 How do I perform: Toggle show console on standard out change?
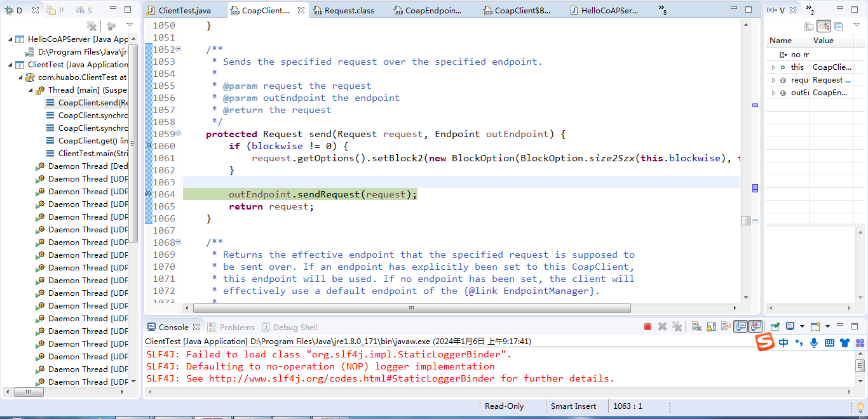point(740,326)
